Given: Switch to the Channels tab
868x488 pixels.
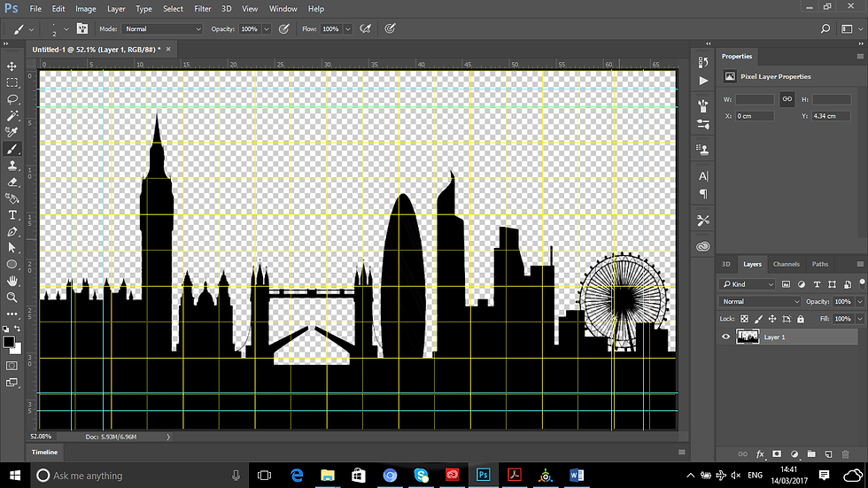Looking at the screenshot, I should pos(787,265).
